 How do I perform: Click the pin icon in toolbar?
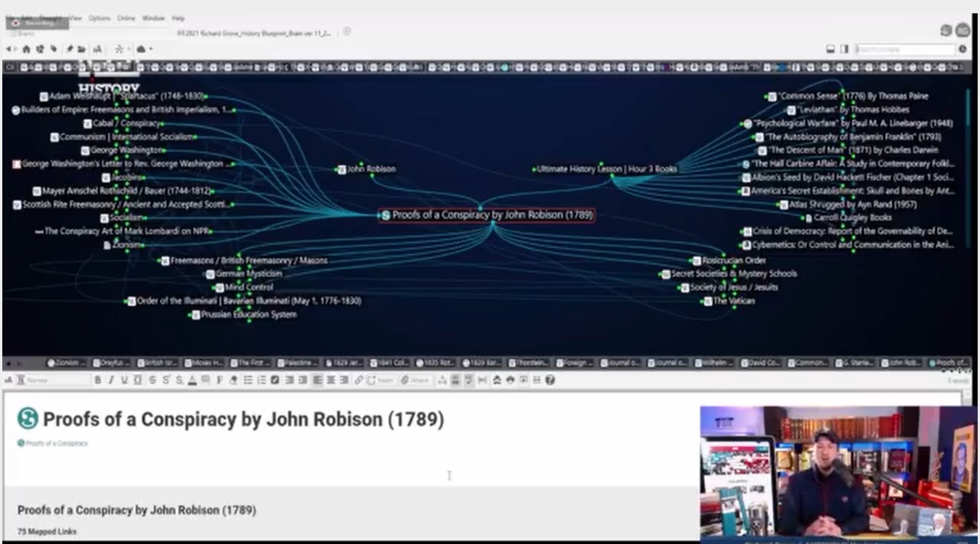(x=69, y=49)
